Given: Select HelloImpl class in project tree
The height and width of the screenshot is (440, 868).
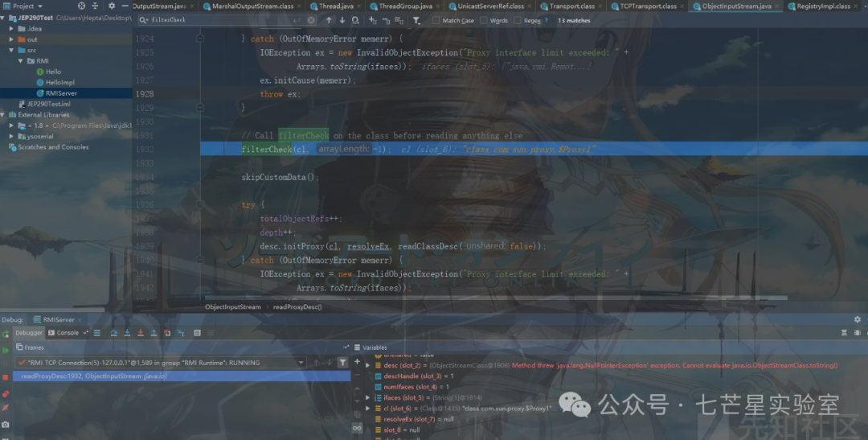Looking at the screenshot, I should pyautogui.click(x=59, y=83).
